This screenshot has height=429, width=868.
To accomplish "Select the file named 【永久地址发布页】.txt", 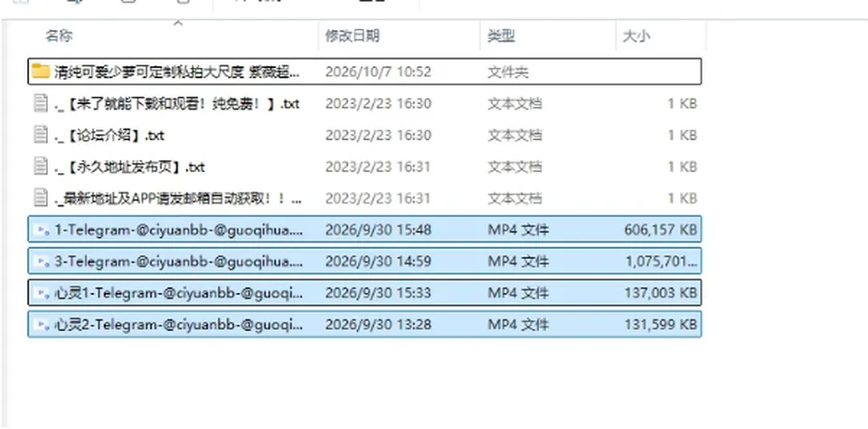I will (129, 167).
